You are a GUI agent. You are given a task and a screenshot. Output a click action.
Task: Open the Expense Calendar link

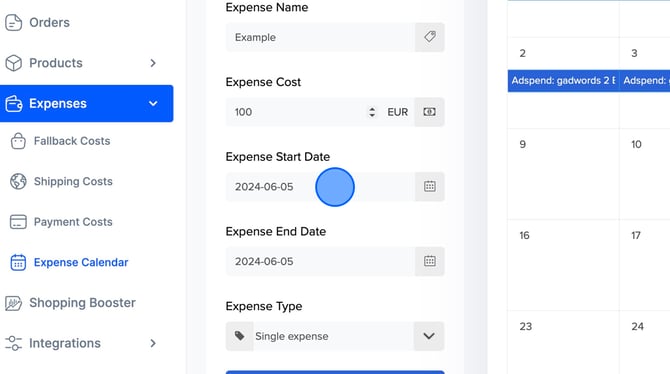tap(81, 262)
